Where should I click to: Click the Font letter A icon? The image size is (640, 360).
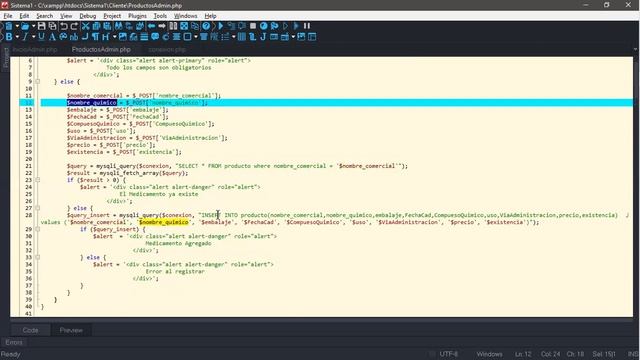[52, 37]
